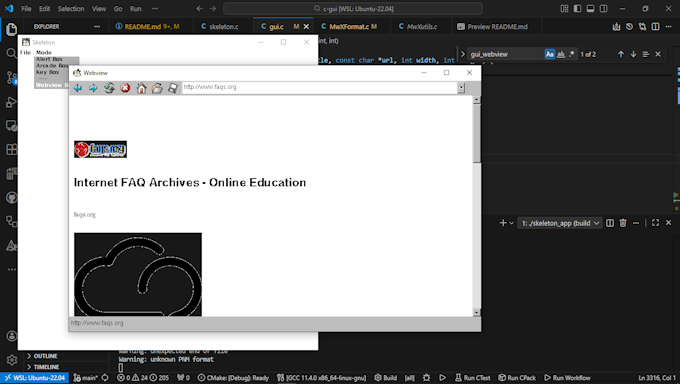
Task: Open Run and Debug view
Action: (11, 102)
